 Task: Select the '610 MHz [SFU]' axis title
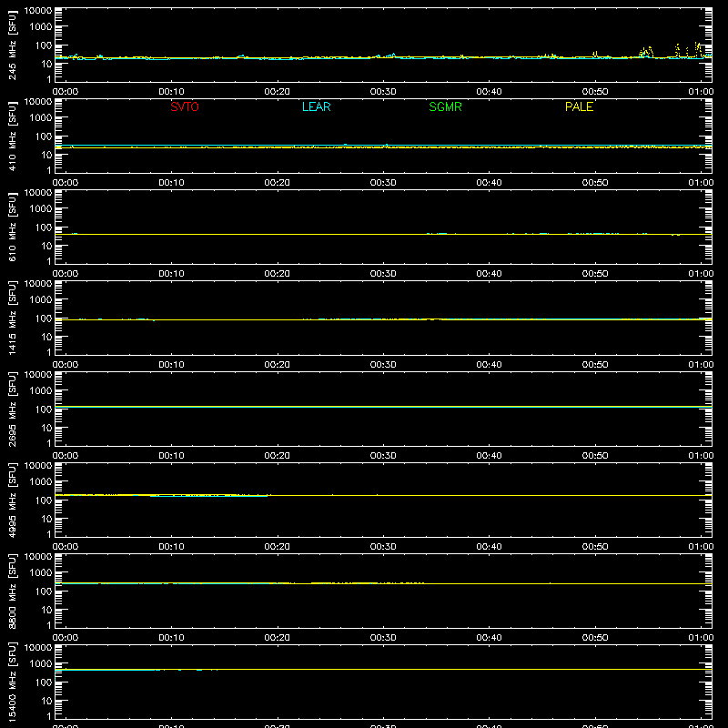13,227
